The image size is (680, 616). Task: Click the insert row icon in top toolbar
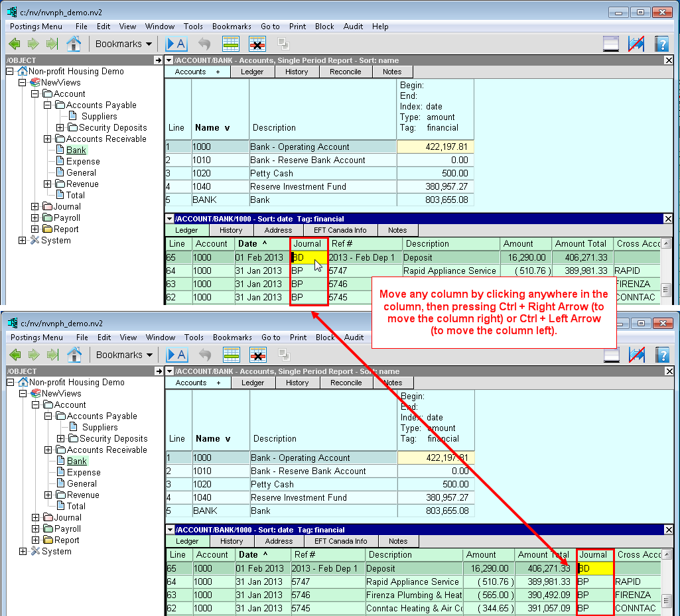tap(230, 44)
